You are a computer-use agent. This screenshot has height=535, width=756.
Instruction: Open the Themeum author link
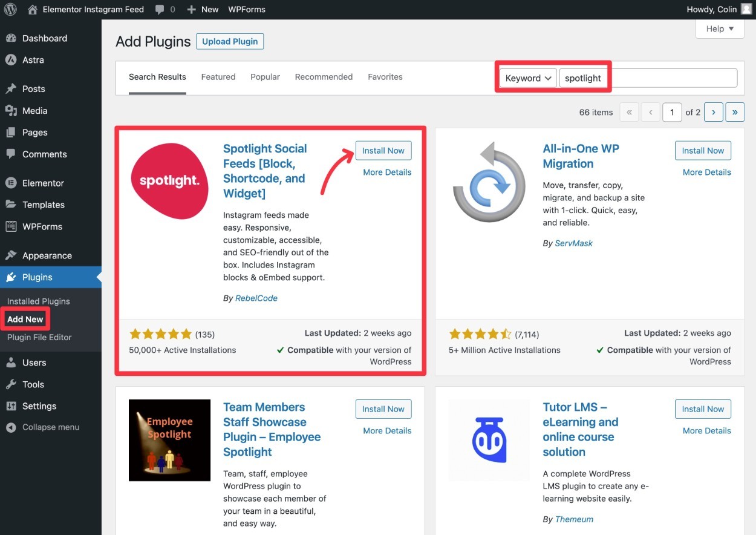pos(574,519)
